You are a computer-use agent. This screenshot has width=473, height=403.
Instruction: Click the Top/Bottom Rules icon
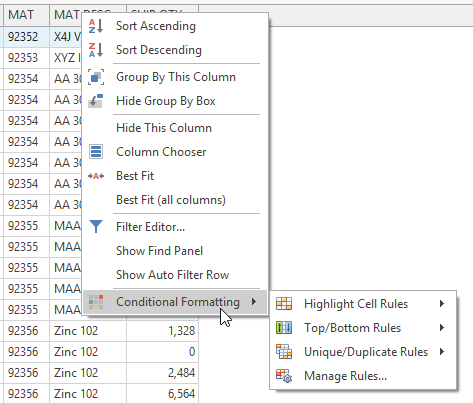(x=284, y=328)
